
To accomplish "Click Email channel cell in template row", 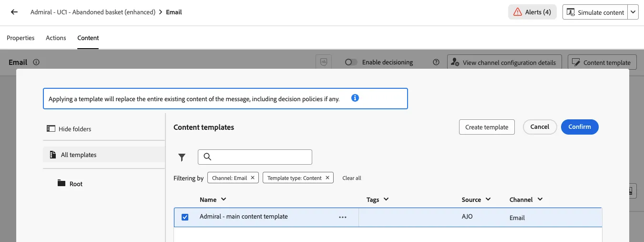I will (517, 218).
